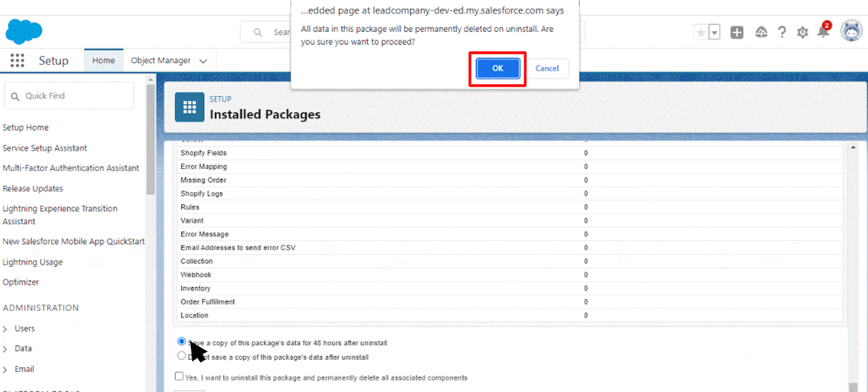
Task: Click the Webhook row
Action: coord(510,275)
